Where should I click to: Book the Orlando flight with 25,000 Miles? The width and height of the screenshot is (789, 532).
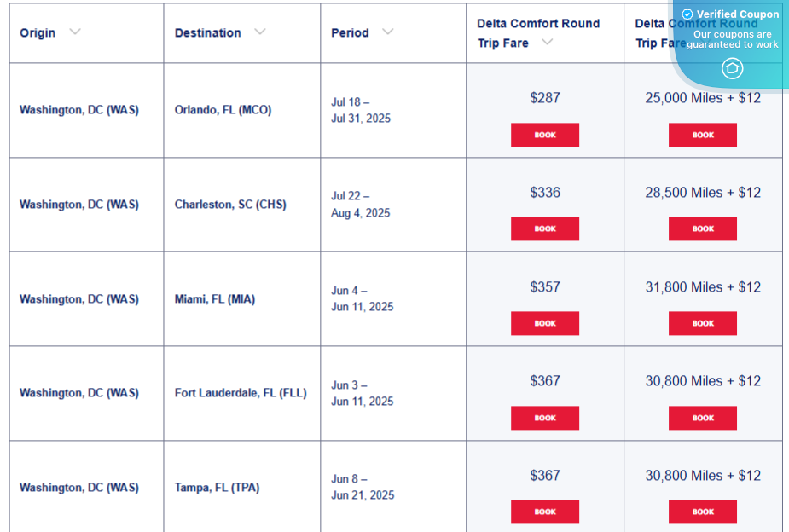[702, 135]
